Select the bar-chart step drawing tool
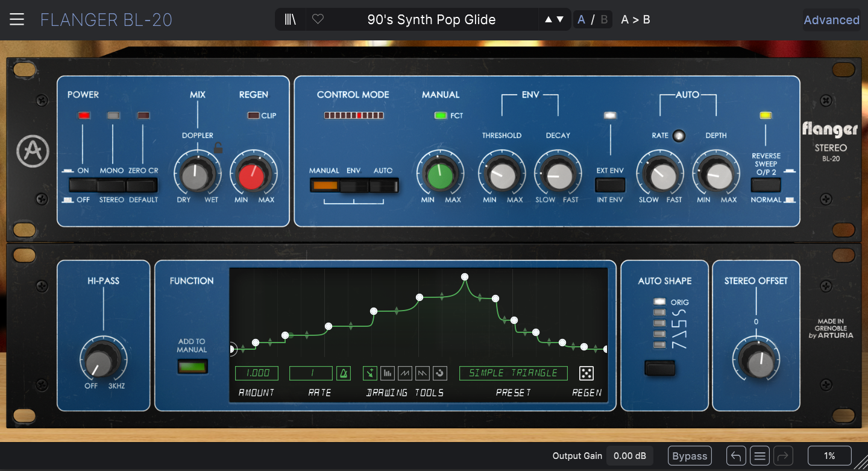The image size is (868, 471). click(x=388, y=373)
